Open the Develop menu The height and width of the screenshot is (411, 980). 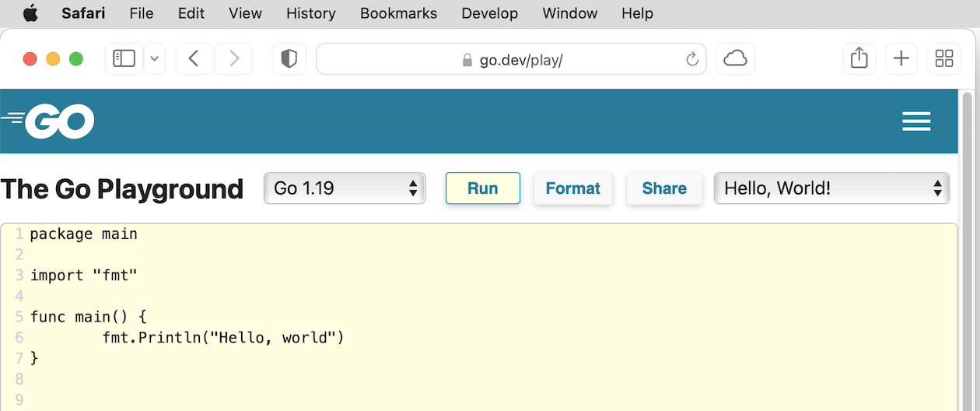490,13
